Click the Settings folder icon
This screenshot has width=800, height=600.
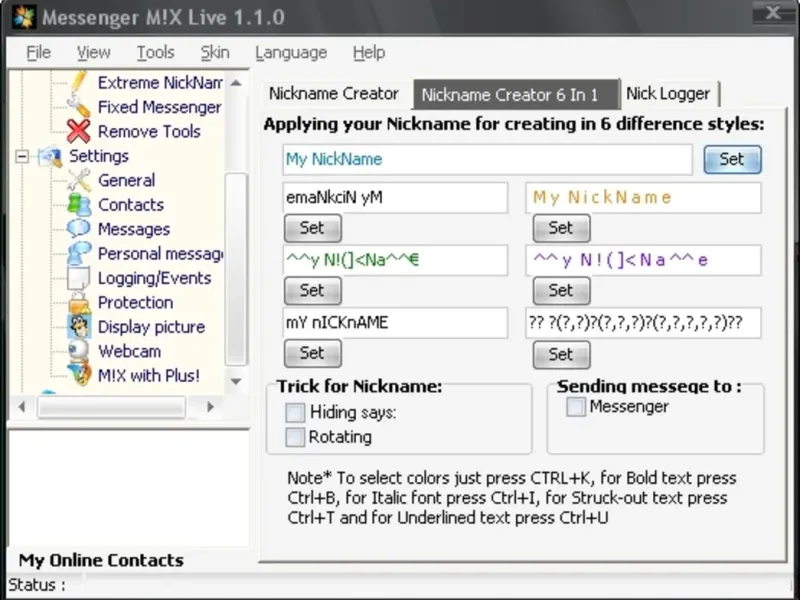coord(50,156)
